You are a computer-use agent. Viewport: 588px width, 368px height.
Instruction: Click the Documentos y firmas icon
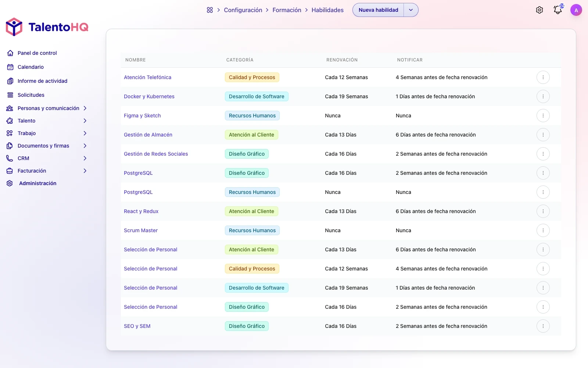tap(10, 146)
